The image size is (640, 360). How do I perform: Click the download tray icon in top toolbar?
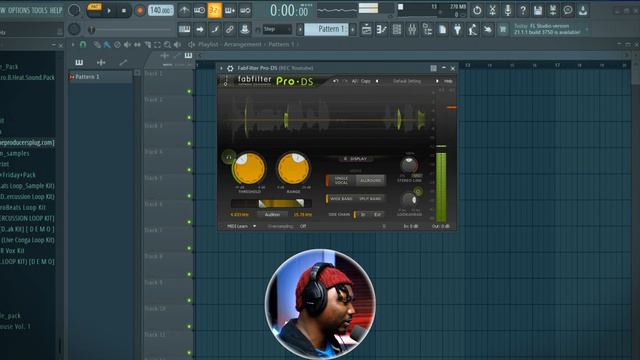pos(583,10)
